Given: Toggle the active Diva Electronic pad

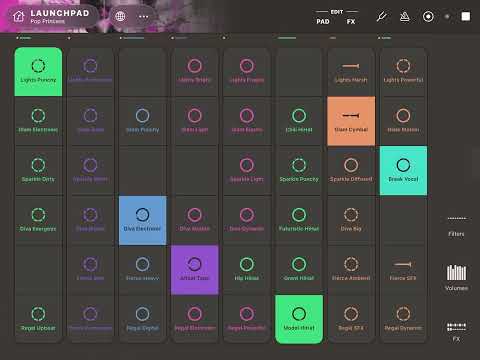Looking at the screenshot, I should (x=143, y=220).
